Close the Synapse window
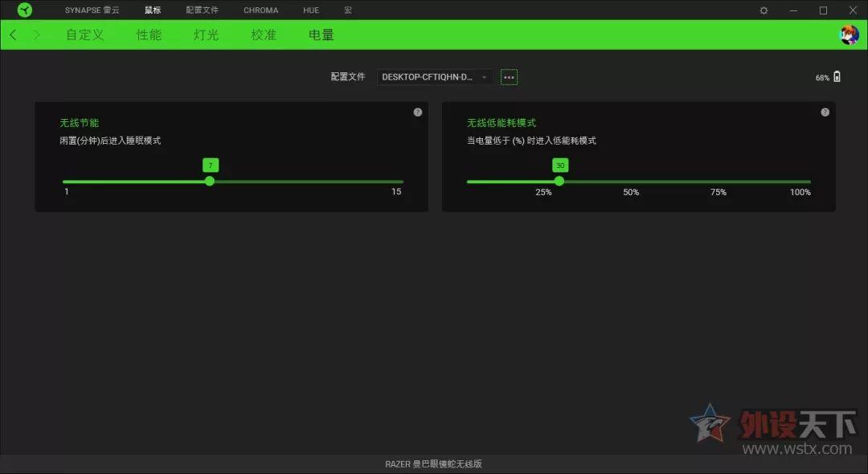868x474 pixels. point(853,10)
